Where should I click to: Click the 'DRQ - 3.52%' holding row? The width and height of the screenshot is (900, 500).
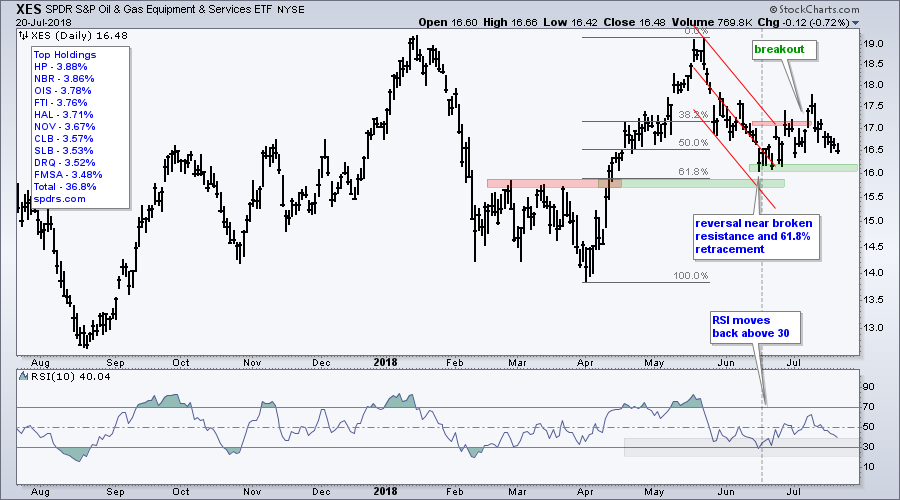pyautogui.click(x=64, y=163)
